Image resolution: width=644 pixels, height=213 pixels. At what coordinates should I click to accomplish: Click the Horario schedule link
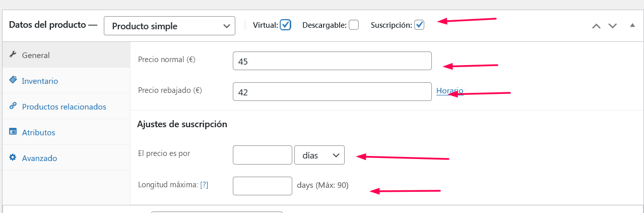(449, 91)
